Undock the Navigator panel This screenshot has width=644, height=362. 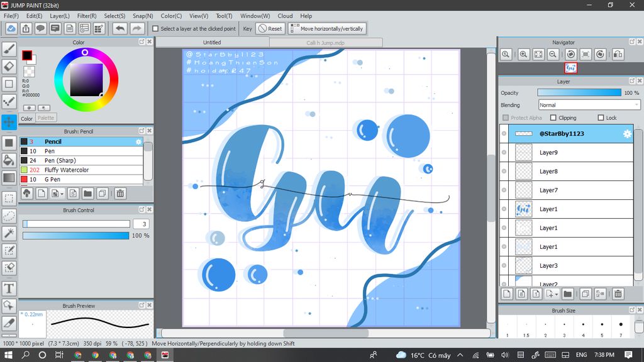[x=632, y=42]
